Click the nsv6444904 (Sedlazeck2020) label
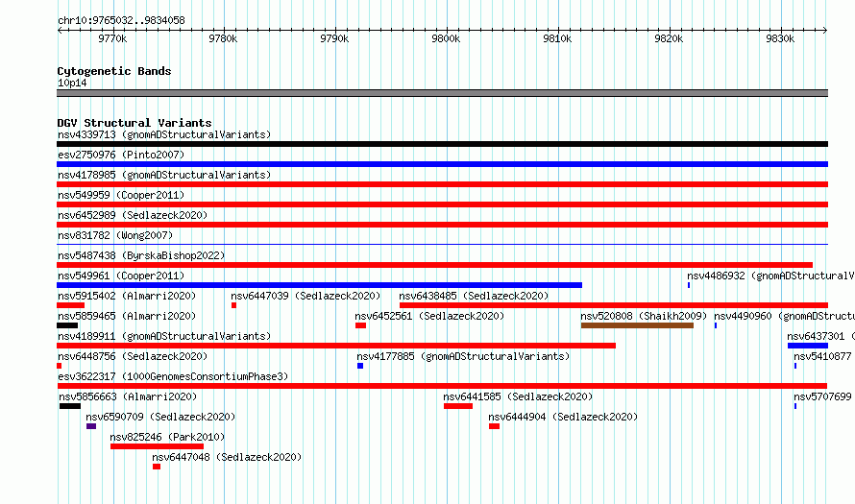Viewport: 855px width, 504px height. [563, 417]
